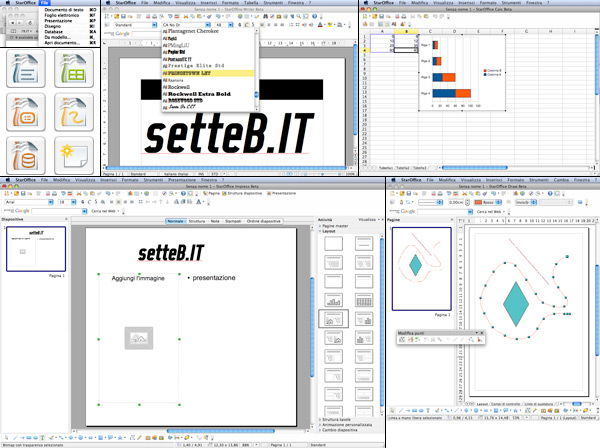
Task: Click the teal diamond shape in Draw canvas
Action: click(514, 302)
